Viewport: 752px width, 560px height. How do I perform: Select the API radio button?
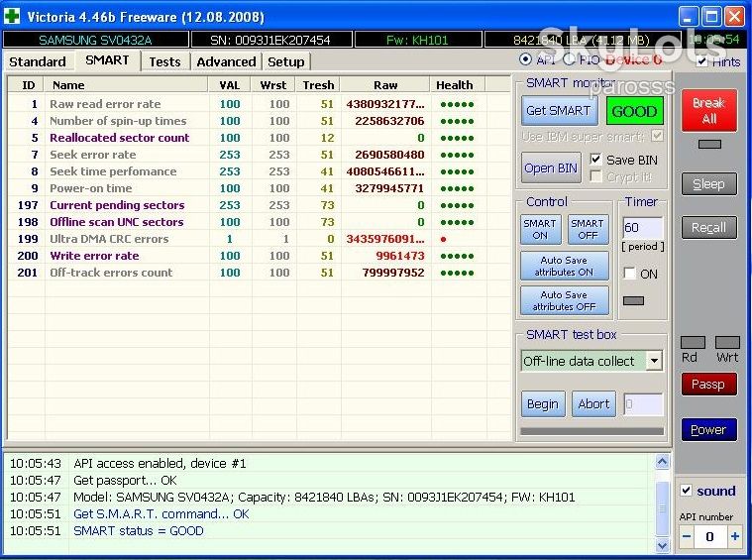[526, 59]
